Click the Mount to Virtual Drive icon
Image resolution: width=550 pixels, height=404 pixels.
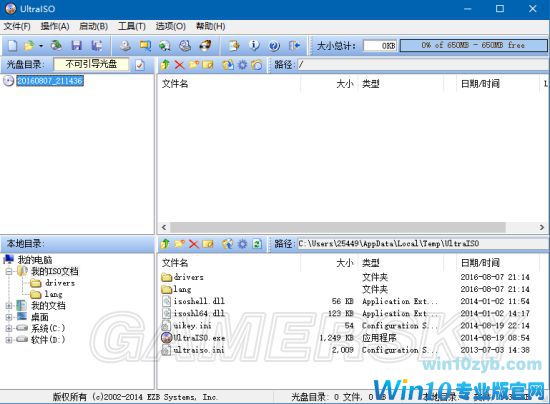coord(185,46)
